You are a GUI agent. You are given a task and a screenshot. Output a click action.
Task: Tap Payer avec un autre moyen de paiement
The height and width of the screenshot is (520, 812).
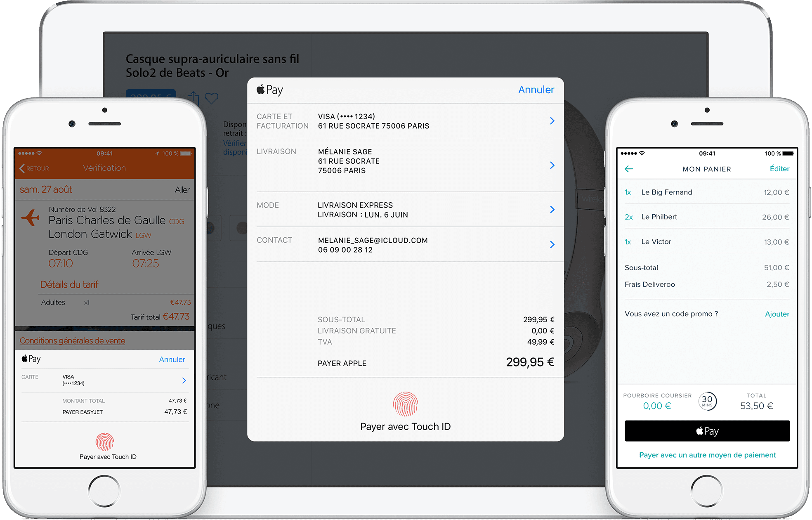pyautogui.click(x=707, y=455)
